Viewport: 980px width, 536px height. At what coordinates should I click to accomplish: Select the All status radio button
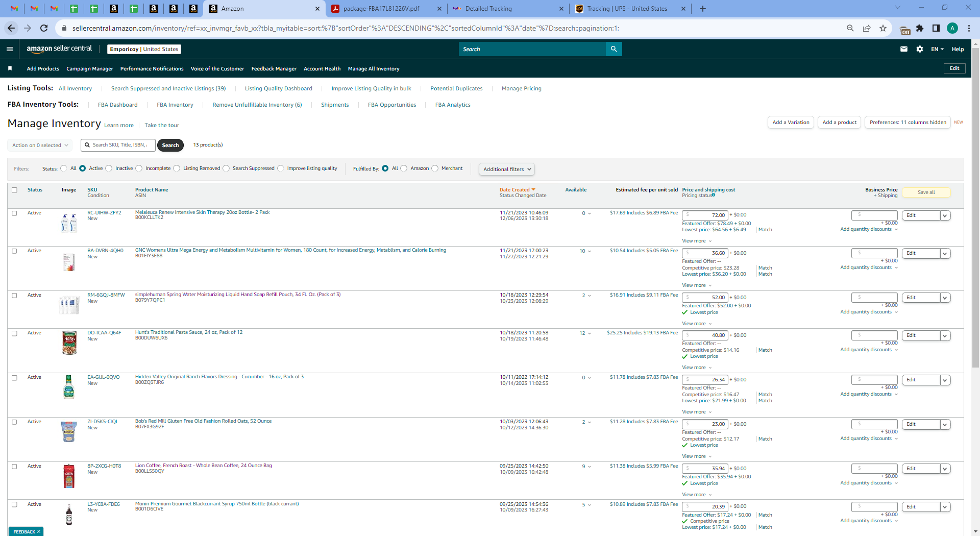coord(64,168)
